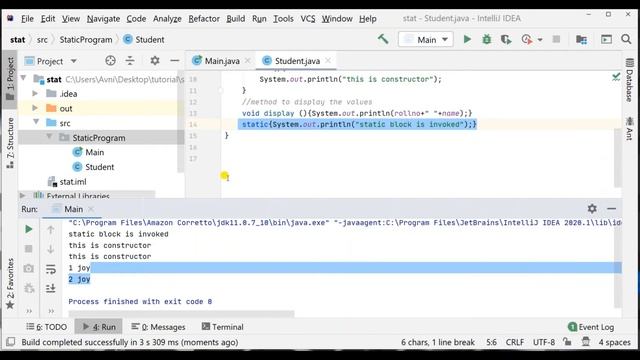Screen dimensions: 640x360
Task: Open the Ant side tool window
Action: tap(629, 129)
